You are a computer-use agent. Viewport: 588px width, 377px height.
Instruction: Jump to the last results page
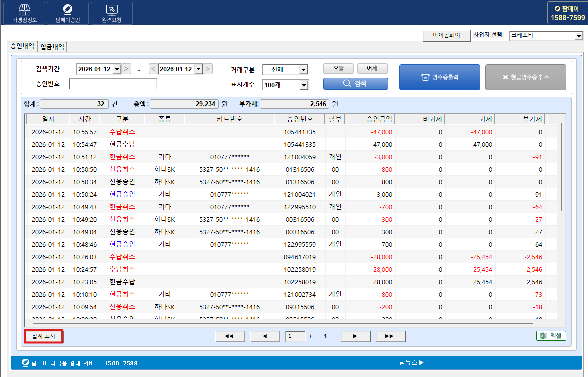(x=389, y=336)
